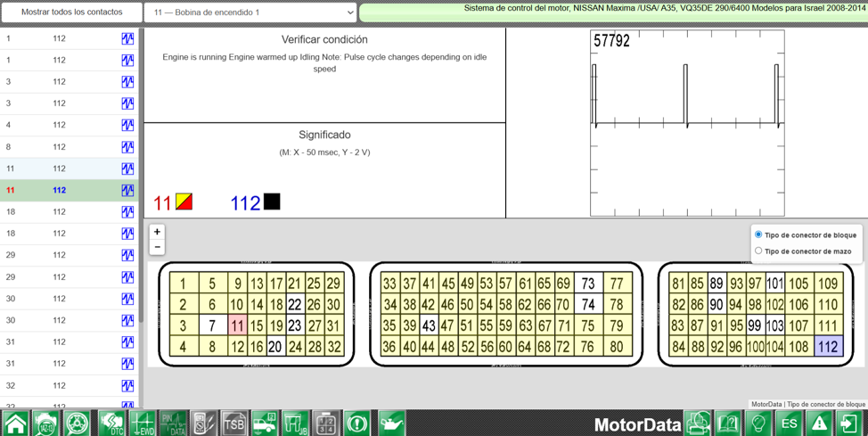
Task: Open engine code search icon (1AZ-13)
Action: pos(45,424)
